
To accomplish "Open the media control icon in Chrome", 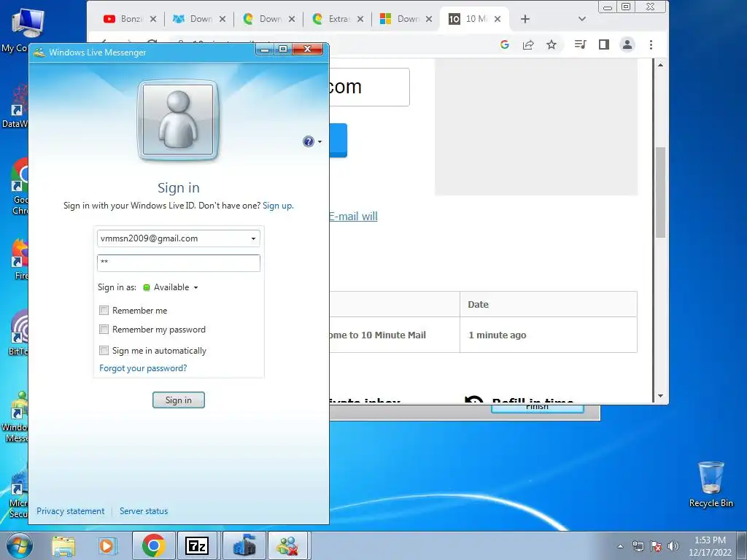I will tap(580, 44).
